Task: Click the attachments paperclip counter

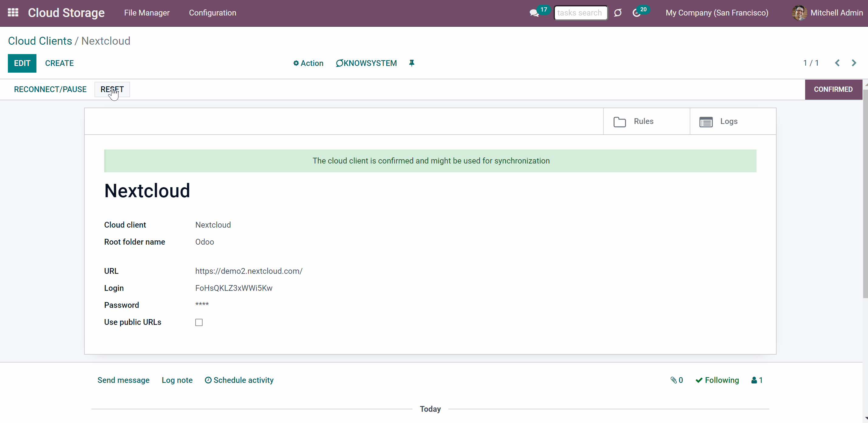Action: click(677, 380)
